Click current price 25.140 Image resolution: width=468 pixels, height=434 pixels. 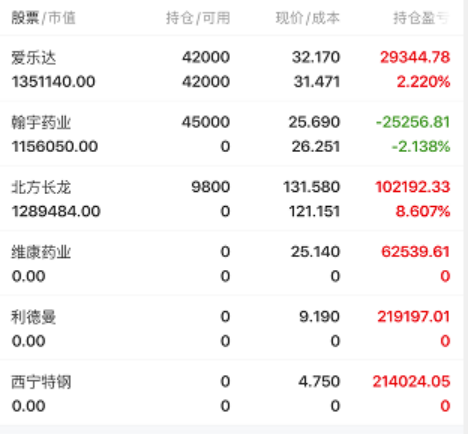pyautogui.click(x=315, y=251)
